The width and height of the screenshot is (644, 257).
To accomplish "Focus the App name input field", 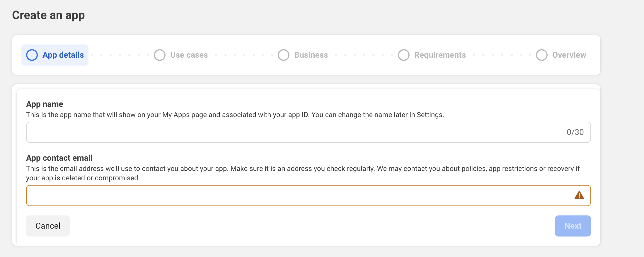I will (x=308, y=132).
